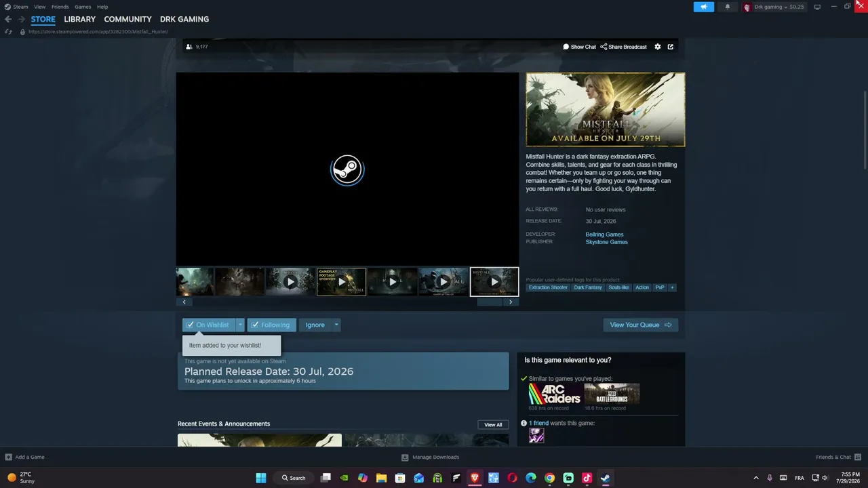Switch to the LIBRARY tab
868x488 pixels.
[80, 19]
